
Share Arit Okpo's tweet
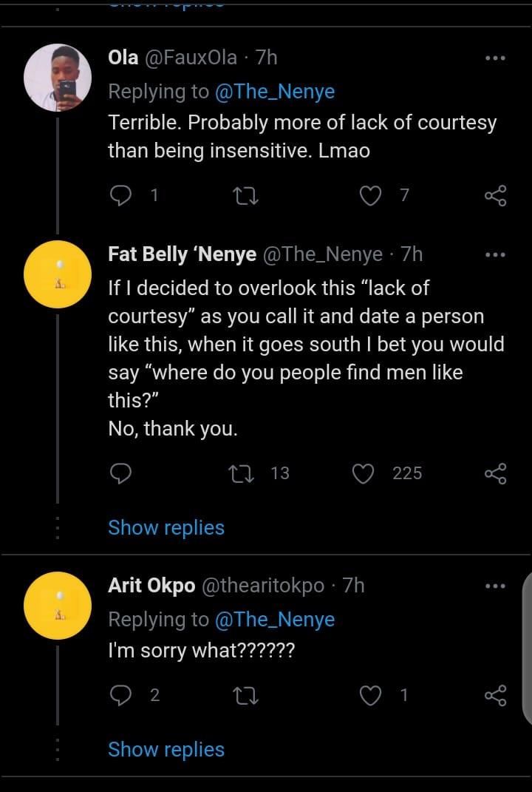point(495,695)
